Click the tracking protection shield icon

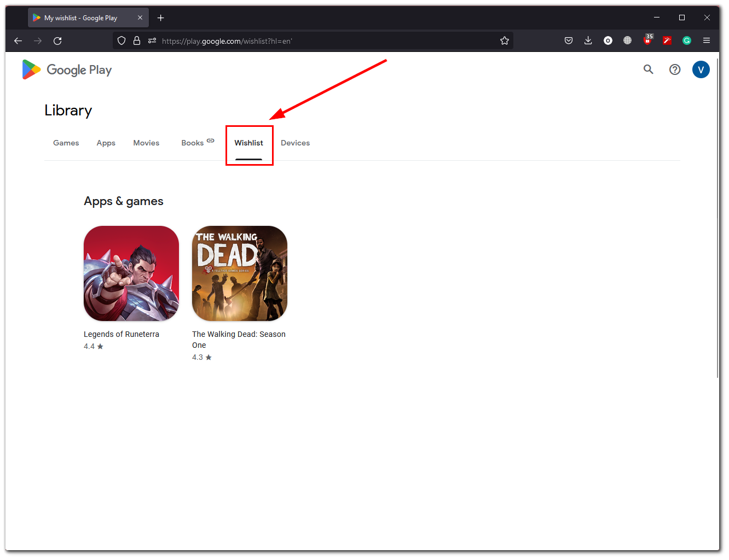(x=121, y=40)
